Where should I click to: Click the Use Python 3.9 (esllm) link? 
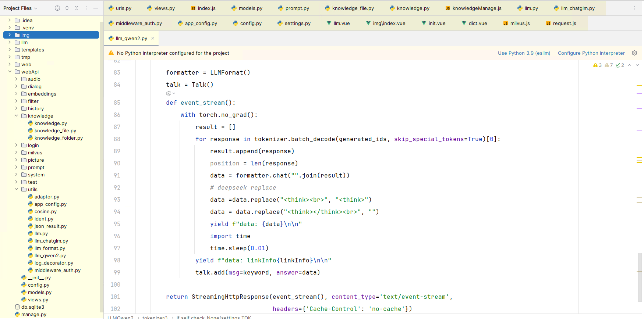pos(524,53)
